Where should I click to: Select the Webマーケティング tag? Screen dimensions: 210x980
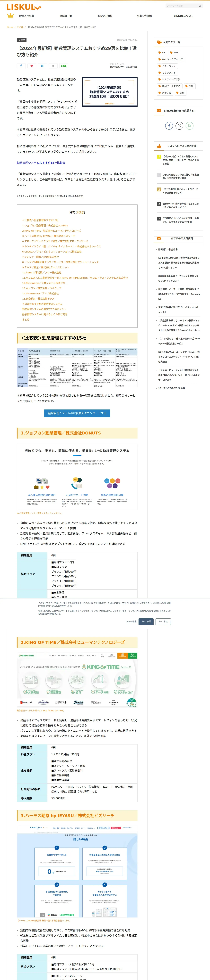point(171,59)
